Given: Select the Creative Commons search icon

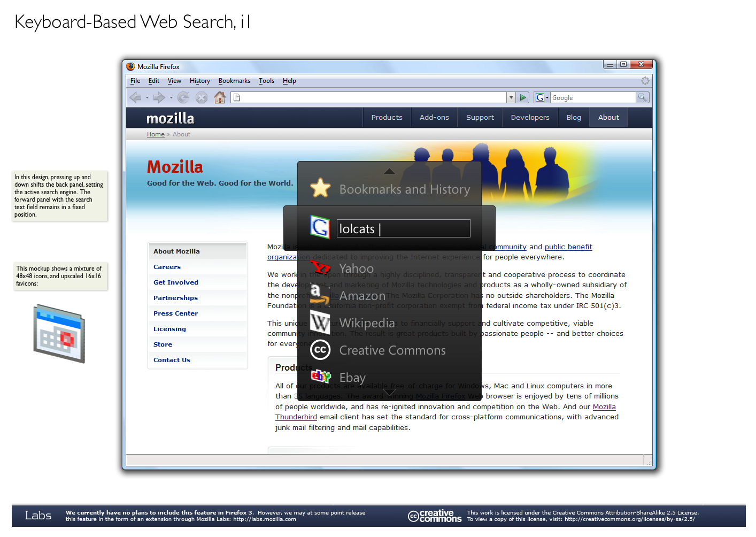Looking at the screenshot, I should (x=320, y=350).
